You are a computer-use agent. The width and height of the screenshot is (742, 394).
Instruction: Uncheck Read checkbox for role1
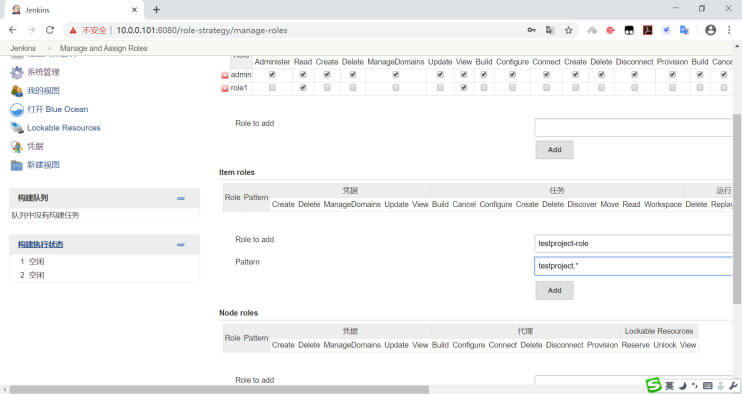303,88
